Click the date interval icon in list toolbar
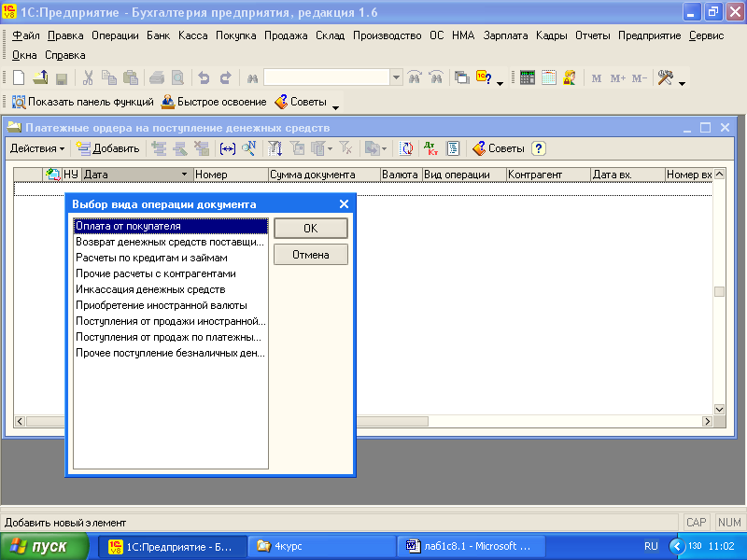The image size is (747, 560). [x=227, y=148]
